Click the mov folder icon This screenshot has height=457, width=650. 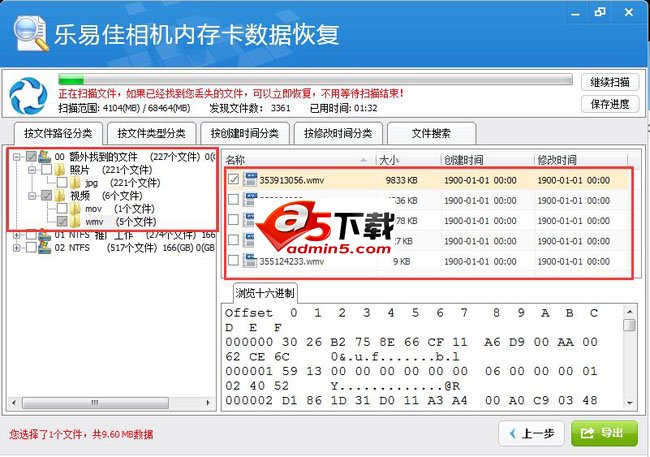[75, 208]
